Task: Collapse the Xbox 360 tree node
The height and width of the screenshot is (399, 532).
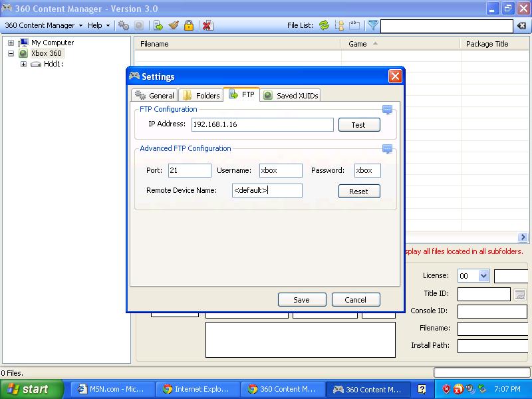Action: (x=11, y=53)
